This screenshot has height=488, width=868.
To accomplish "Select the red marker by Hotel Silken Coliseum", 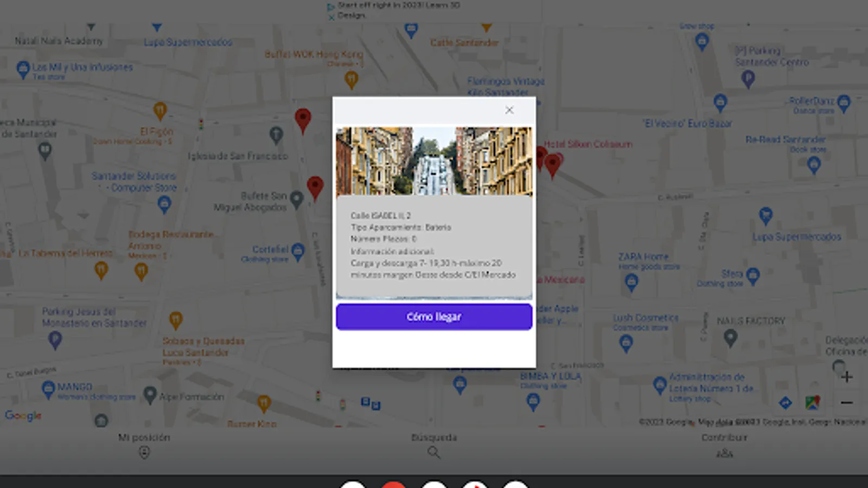I will pyautogui.click(x=553, y=165).
